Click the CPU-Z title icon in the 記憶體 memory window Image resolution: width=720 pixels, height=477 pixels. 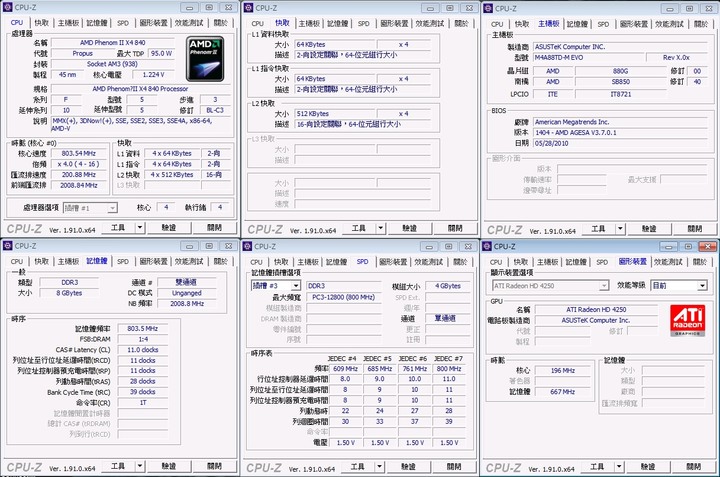point(7,246)
